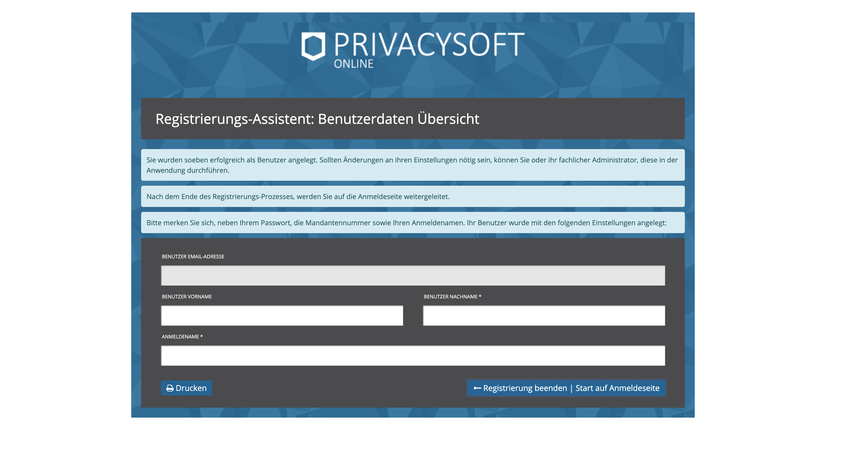Click the 'Nach dem Ende des Registrierungs-Prozesses' notice
Image resolution: width=868 pixels, height=449 pixels.
point(298,197)
